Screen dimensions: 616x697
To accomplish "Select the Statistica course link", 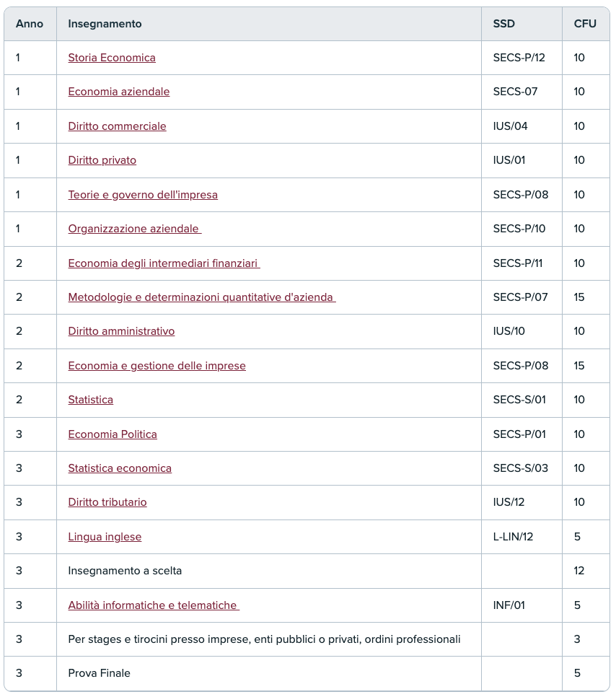I will pos(90,400).
